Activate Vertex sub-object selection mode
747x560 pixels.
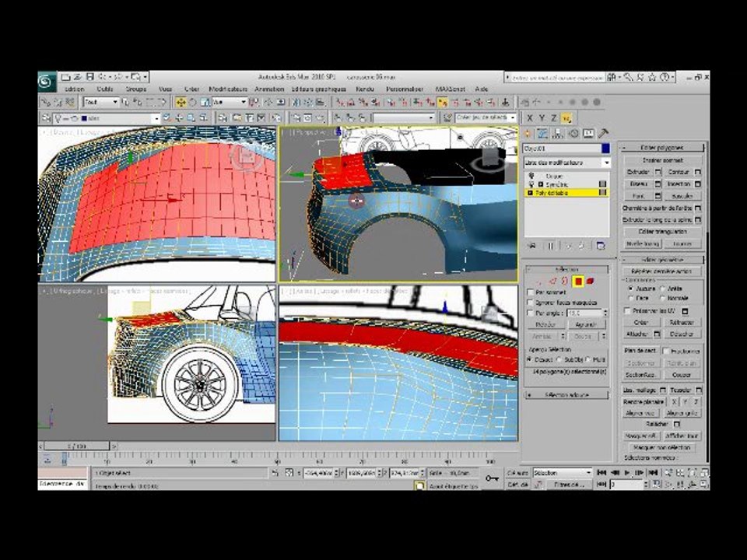coord(539,282)
